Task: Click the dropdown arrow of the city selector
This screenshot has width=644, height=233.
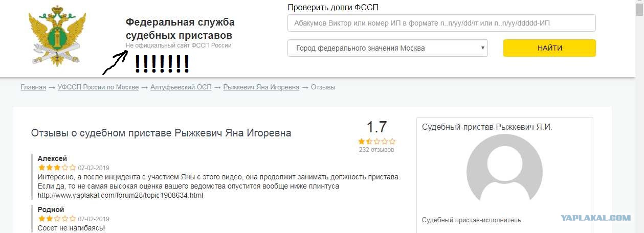Action: pos(482,48)
